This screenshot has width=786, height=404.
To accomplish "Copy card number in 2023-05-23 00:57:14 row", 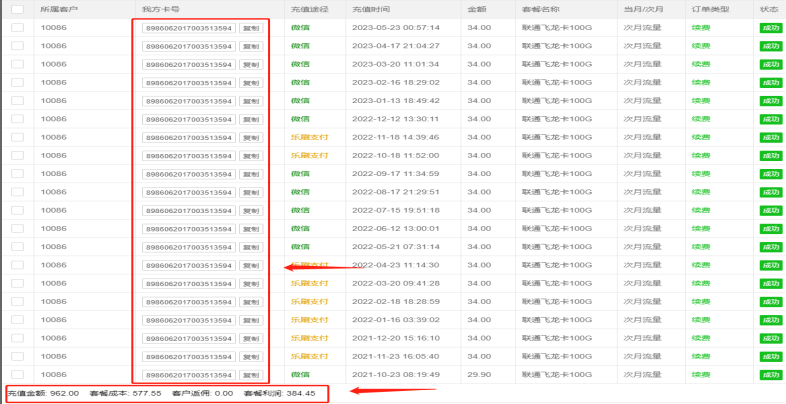I will [251, 28].
